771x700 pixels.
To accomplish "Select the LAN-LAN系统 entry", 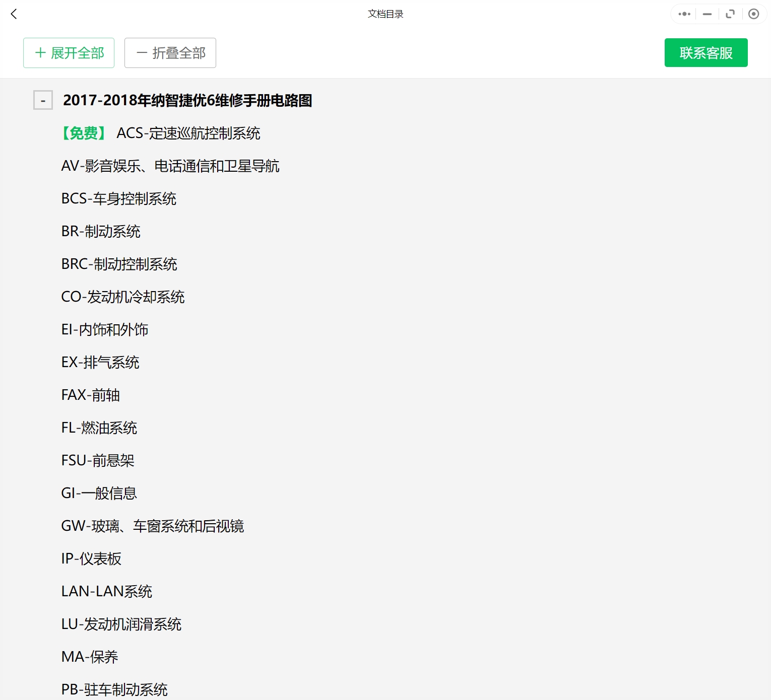I will pyautogui.click(x=106, y=591).
